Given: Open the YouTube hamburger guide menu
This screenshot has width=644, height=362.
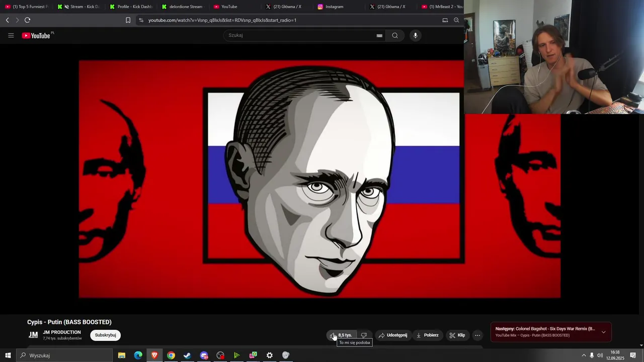Looking at the screenshot, I should [x=11, y=35].
